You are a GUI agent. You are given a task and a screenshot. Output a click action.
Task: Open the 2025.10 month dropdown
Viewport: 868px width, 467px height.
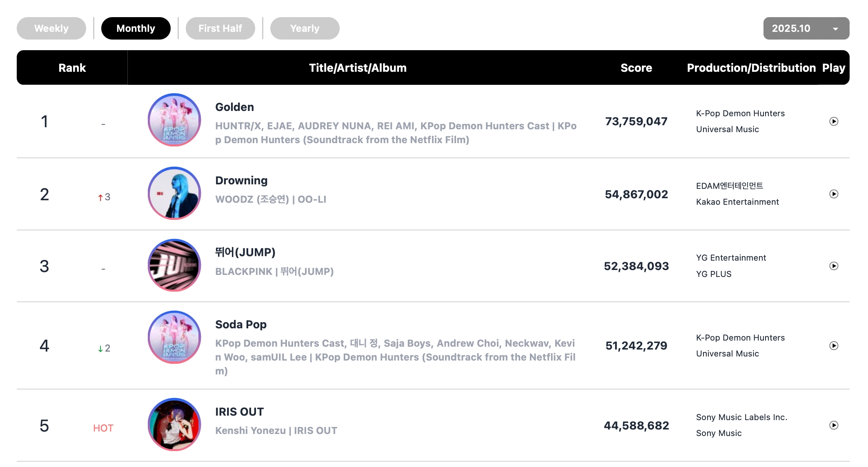[806, 29]
